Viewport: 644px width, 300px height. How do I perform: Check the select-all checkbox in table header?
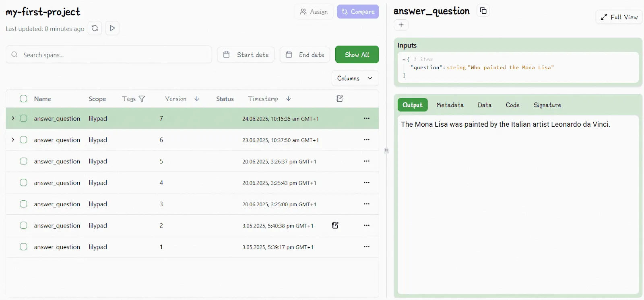point(24,99)
